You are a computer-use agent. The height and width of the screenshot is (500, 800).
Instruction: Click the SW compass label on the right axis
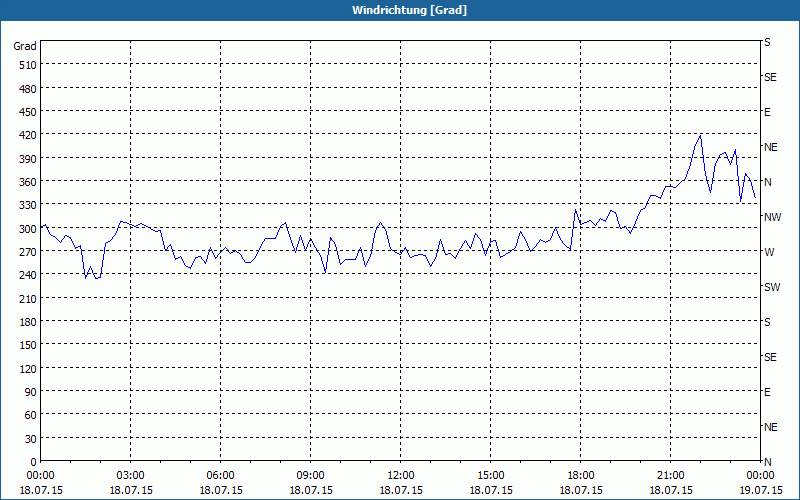pos(772,287)
